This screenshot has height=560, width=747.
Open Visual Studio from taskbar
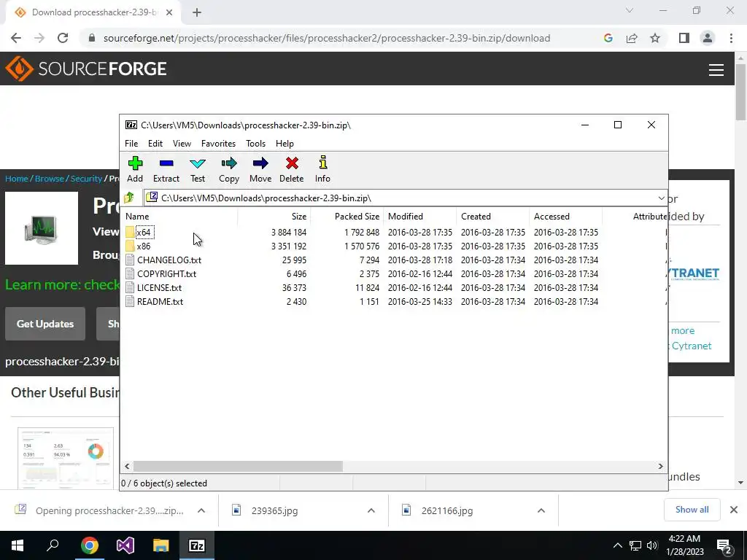[x=125, y=545]
